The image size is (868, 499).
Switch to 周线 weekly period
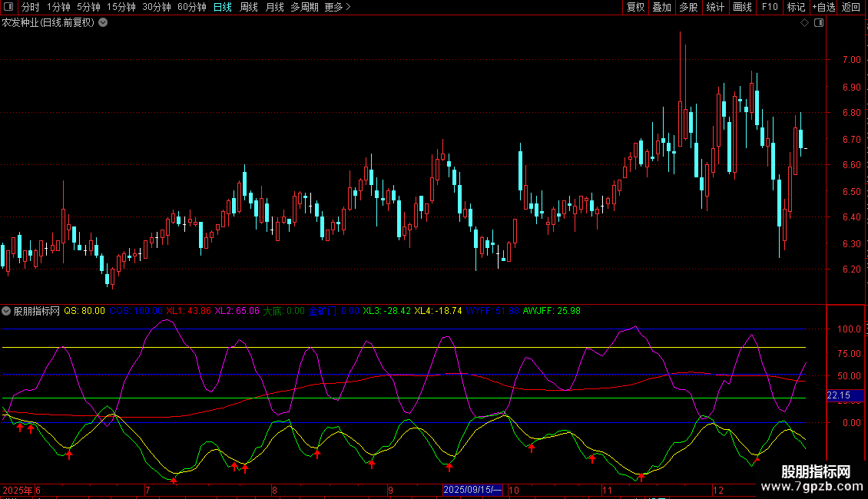click(x=249, y=7)
